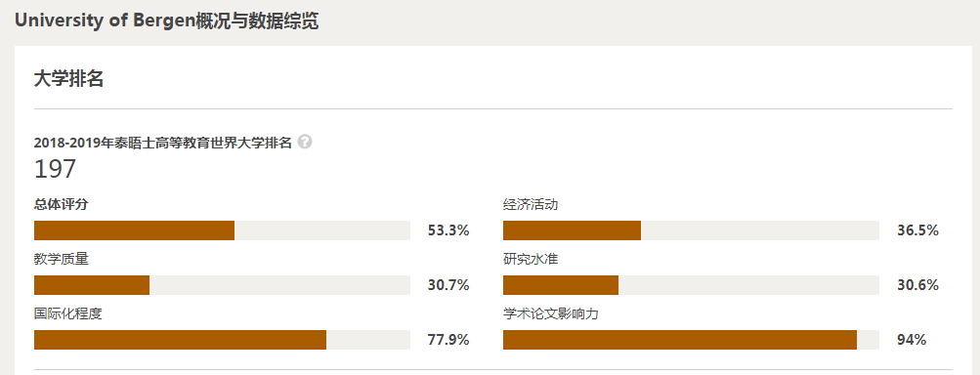Click the 30.7% teaching quality value
Screen dimensions: 980x375
tap(448, 285)
